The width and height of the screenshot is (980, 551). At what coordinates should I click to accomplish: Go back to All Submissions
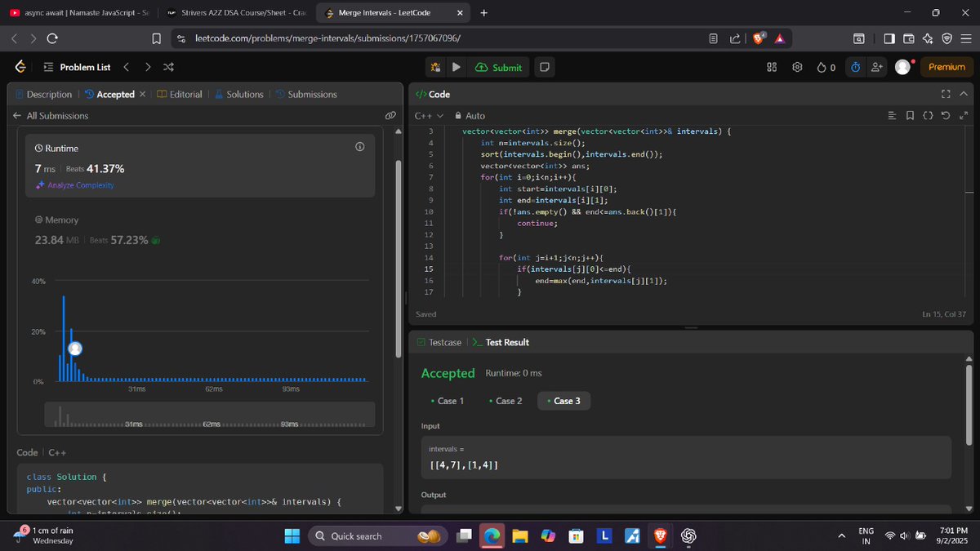click(51, 116)
